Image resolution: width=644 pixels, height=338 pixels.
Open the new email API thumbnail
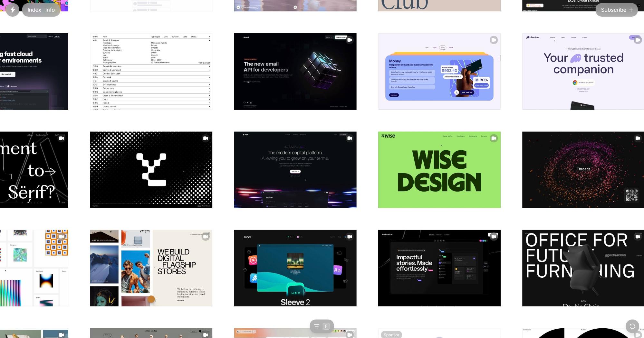[295, 71]
